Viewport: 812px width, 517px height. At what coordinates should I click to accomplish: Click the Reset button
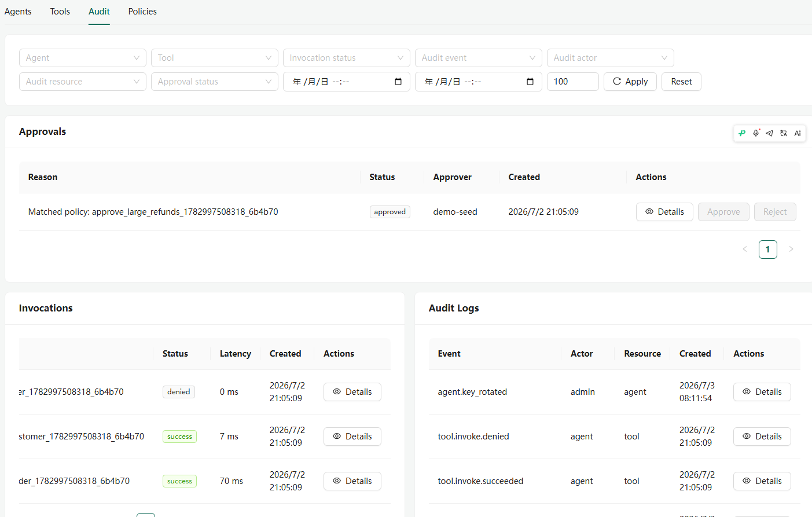pos(681,82)
